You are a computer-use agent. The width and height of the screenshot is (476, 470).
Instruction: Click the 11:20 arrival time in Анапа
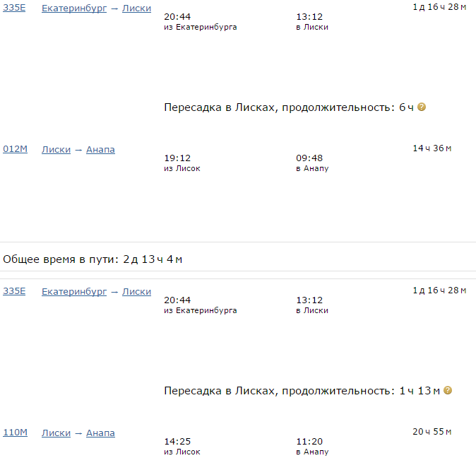coord(309,442)
